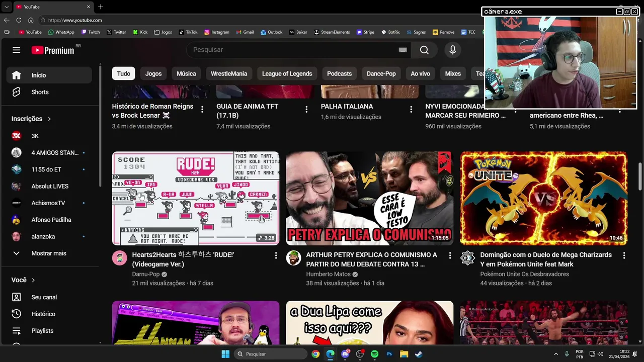Select the Jogos filter chip

coord(153,73)
